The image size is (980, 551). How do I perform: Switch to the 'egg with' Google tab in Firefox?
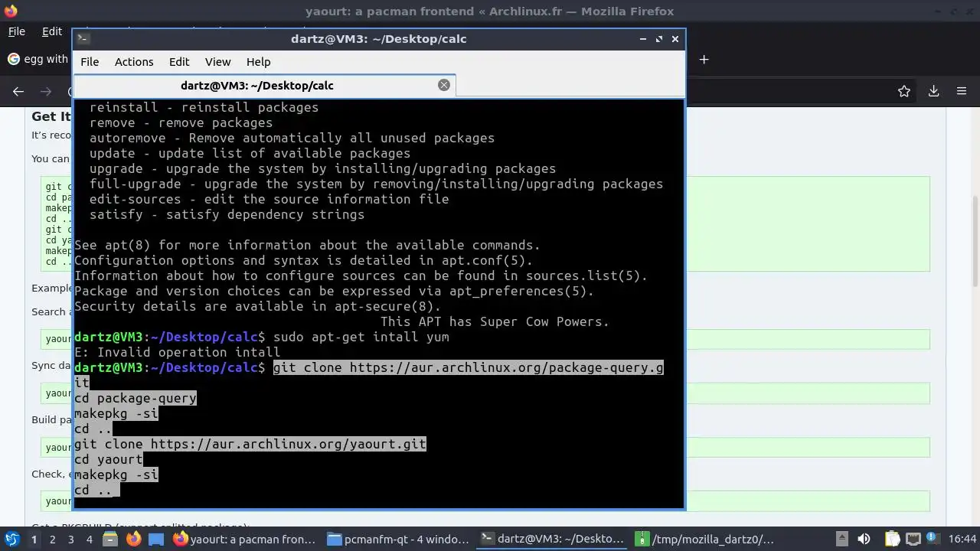pos(38,59)
